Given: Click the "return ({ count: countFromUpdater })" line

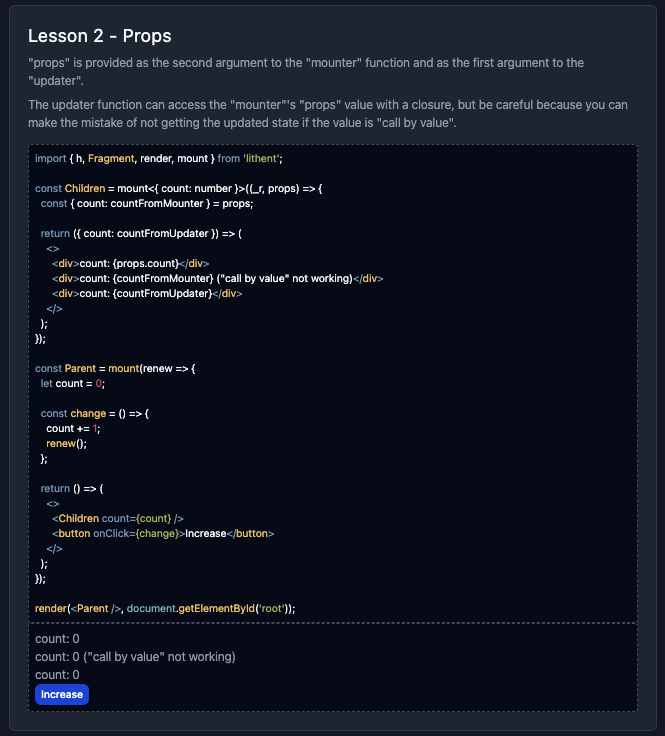Looking at the screenshot, I should click(x=141, y=234).
